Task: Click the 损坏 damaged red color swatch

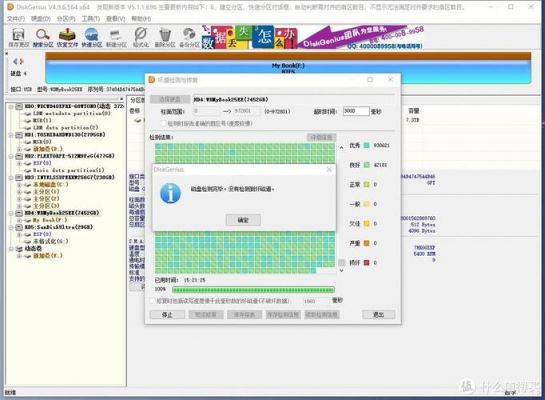Action: coord(366,263)
